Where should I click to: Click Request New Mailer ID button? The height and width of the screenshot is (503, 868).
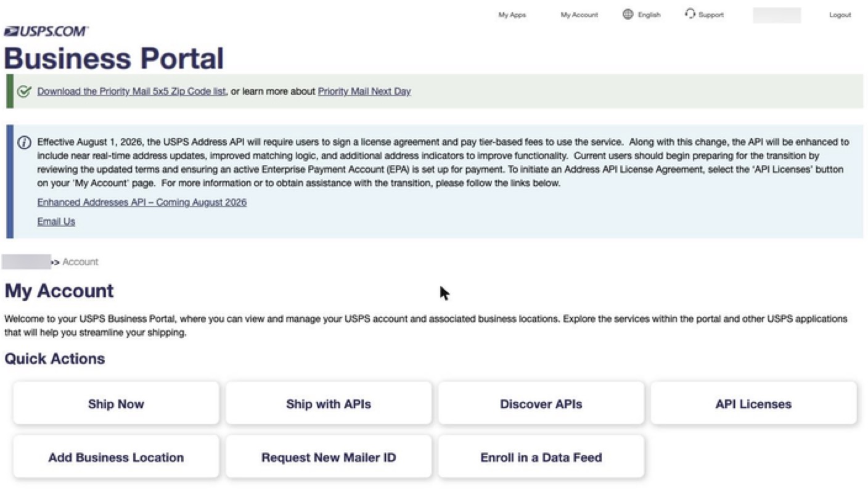pos(329,457)
